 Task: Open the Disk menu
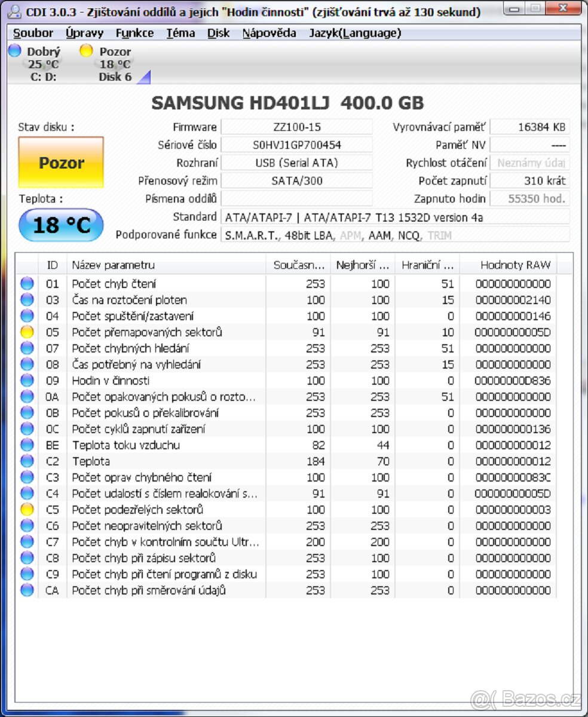219,33
